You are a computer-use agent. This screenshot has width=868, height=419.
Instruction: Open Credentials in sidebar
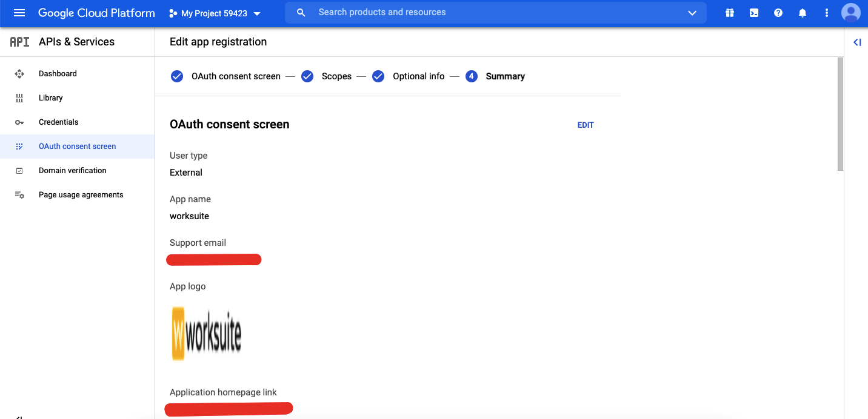pos(77,122)
